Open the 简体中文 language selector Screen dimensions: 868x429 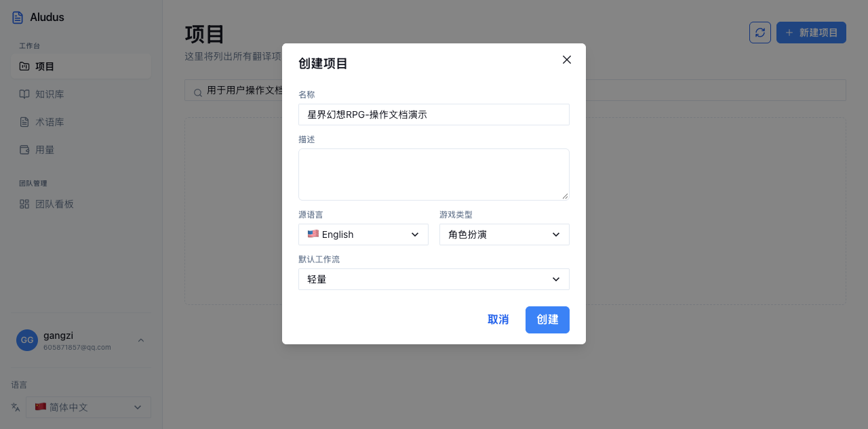(88, 407)
